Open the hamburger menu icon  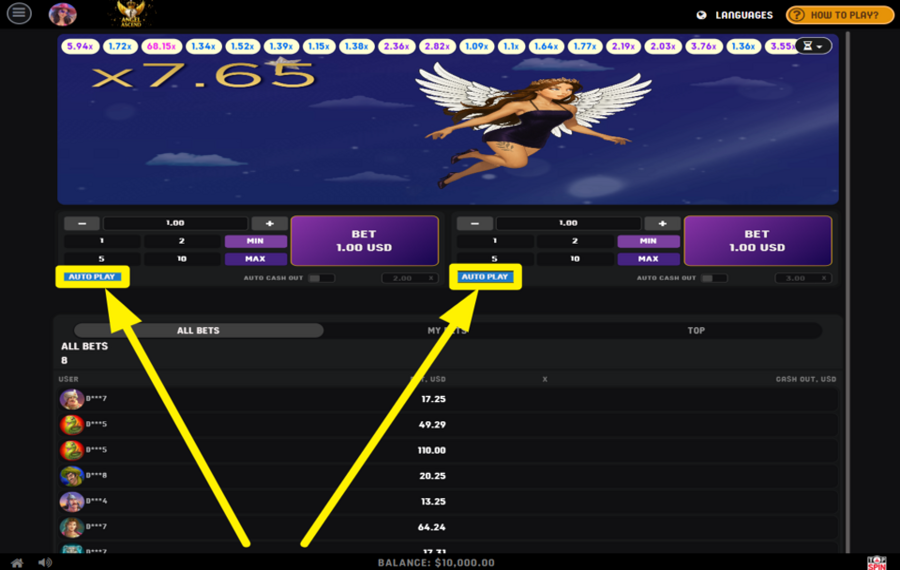(19, 14)
